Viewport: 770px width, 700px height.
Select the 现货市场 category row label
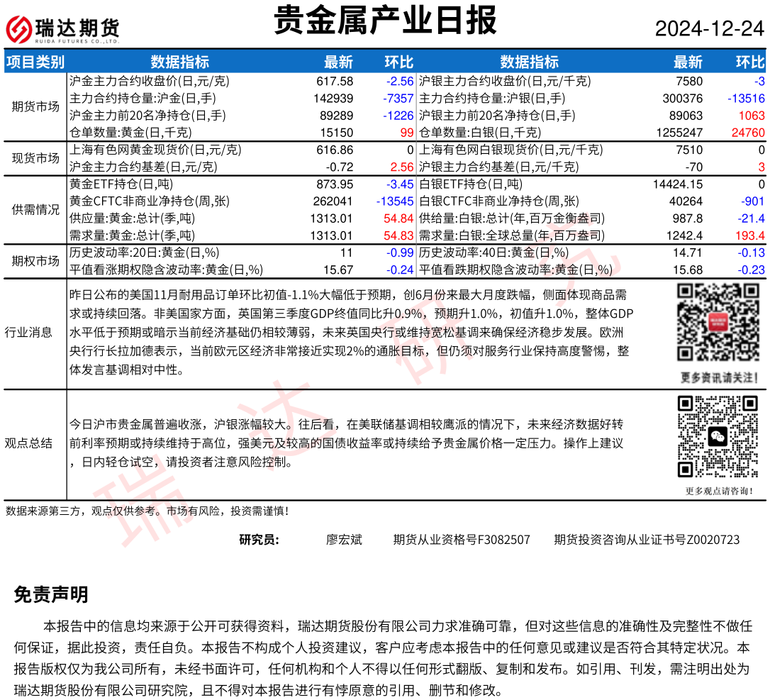pyautogui.click(x=35, y=158)
